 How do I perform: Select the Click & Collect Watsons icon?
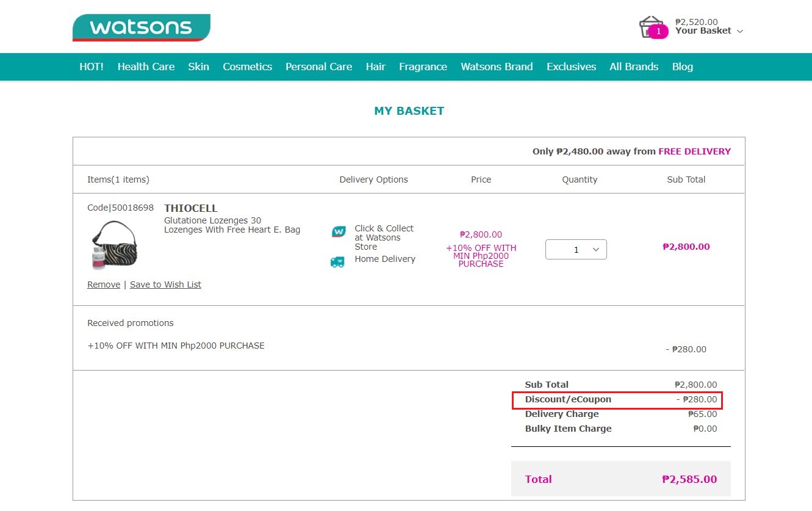pos(338,232)
